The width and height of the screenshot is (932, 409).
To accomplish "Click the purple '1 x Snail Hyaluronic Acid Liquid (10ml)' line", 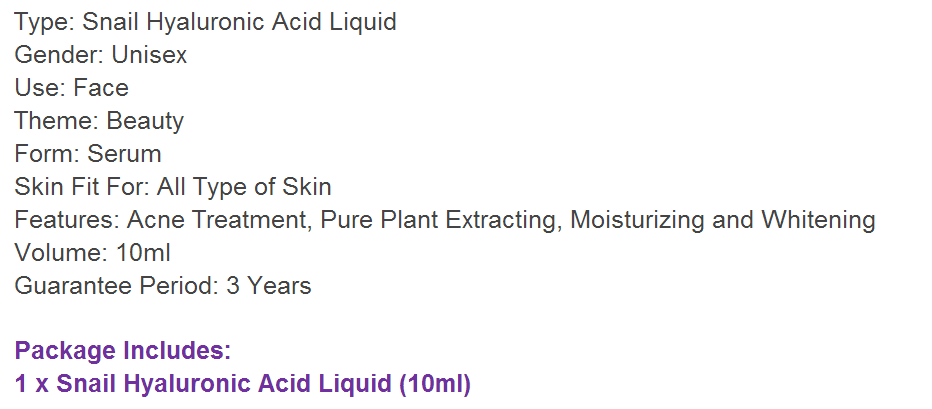I will click(x=242, y=384).
